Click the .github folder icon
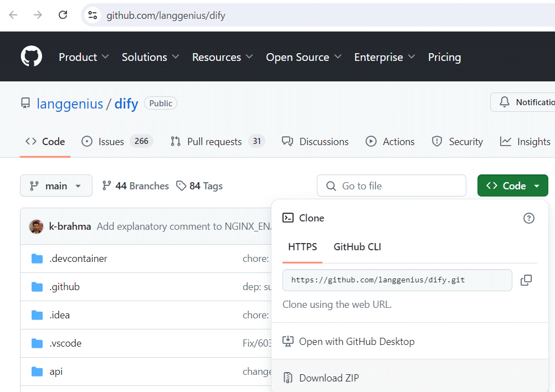 [37, 287]
